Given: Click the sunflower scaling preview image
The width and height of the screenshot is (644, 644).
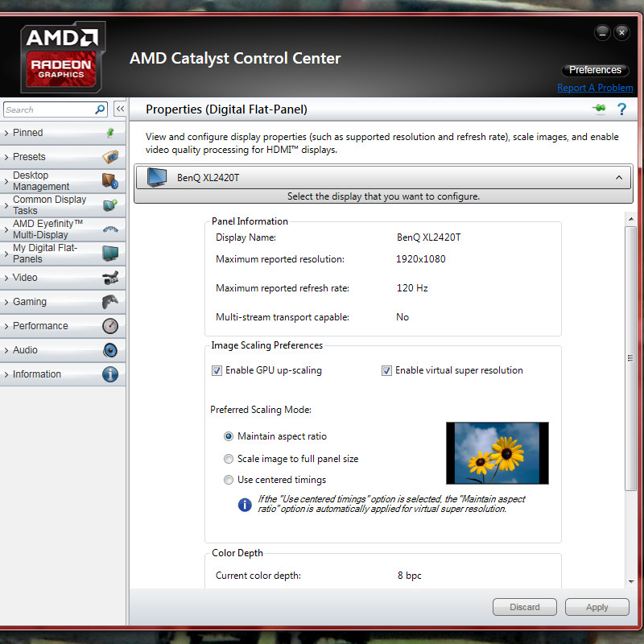Looking at the screenshot, I should [497, 453].
